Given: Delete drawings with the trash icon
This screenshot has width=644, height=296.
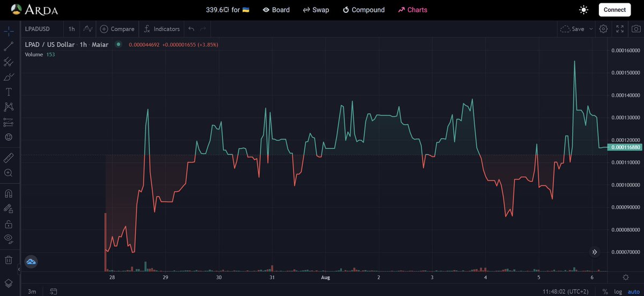Looking at the screenshot, I should pos(9,260).
